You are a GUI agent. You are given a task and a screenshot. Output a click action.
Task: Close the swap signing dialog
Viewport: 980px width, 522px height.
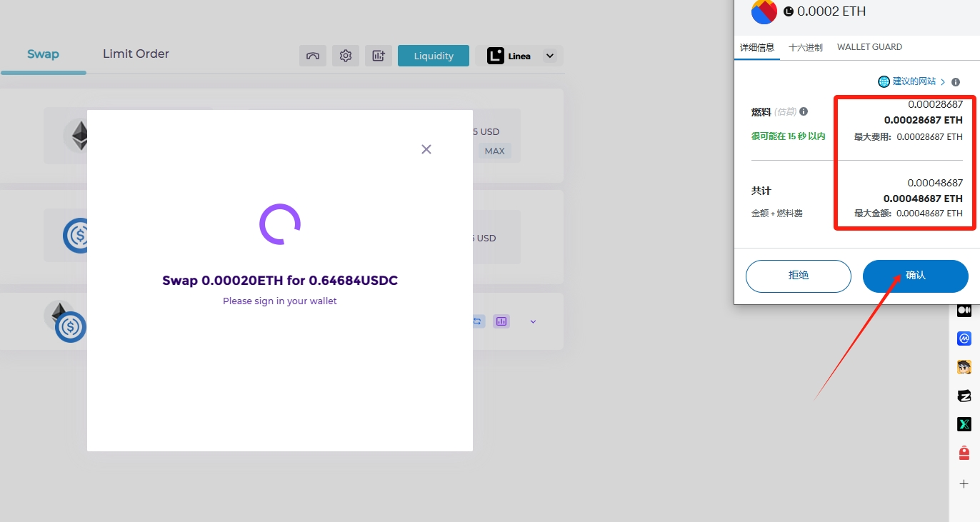click(x=426, y=149)
